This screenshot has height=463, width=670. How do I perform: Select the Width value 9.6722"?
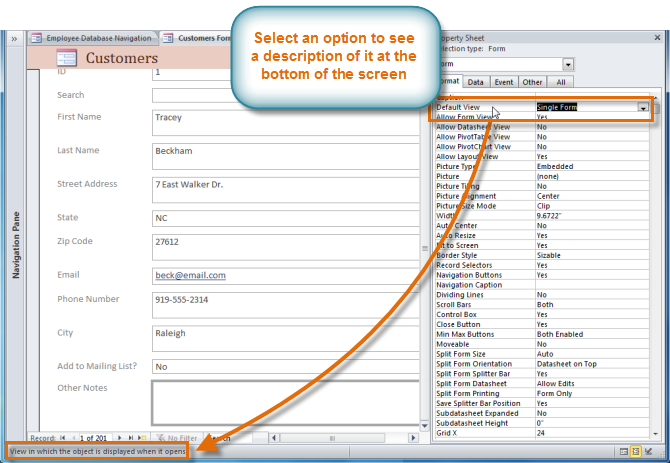pyautogui.click(x=592, y=216)
